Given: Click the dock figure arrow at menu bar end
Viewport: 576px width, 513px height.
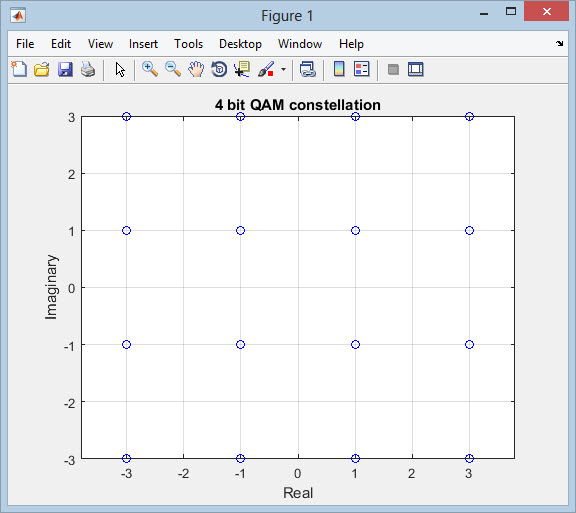Looking at the screenshot, I should tap(559, 43).
